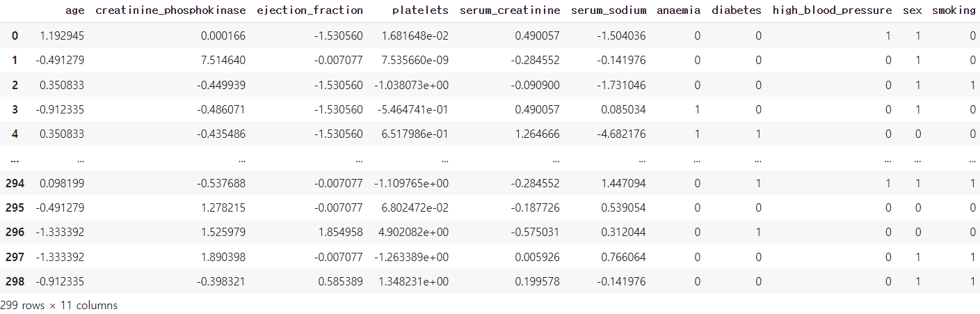The height and width of the screenshot is (314, 980).
Task: Click creatinine_phosphokinase value -0.449939
Action: 222,85
